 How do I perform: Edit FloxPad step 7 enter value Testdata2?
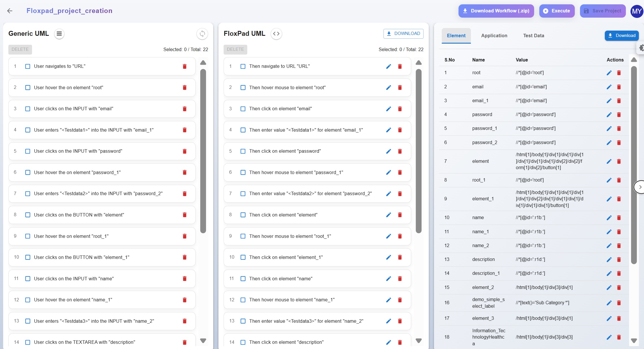coord(389,194)
